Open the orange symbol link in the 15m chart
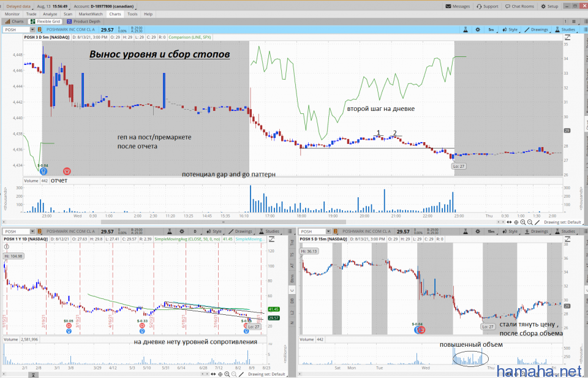Image resolution: width=588 pixels, height=378 pixels. (x=335, y=232)
